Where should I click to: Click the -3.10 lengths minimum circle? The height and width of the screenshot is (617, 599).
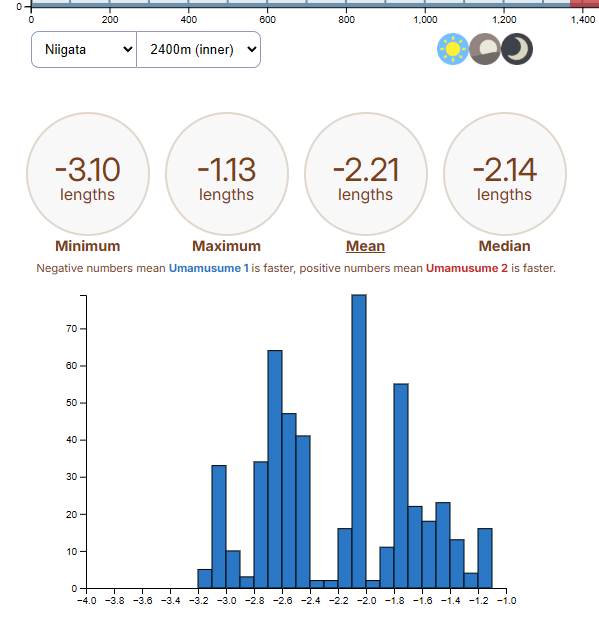[x=88, y=174]
